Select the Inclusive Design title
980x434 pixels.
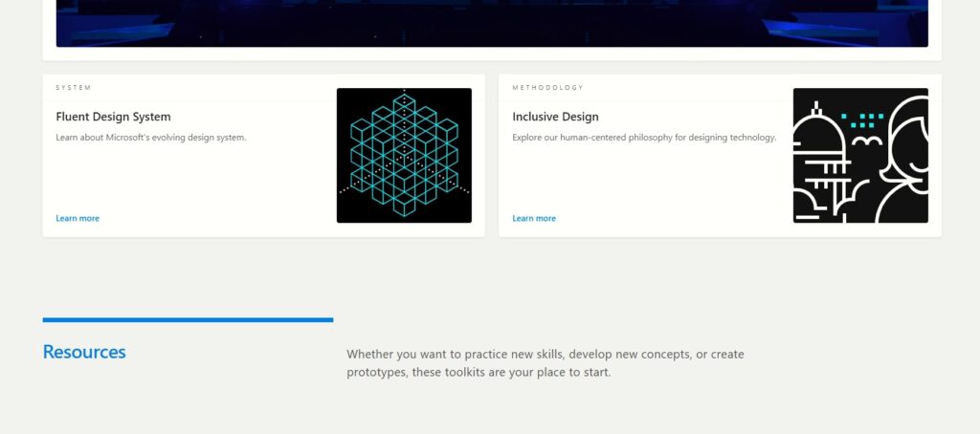pyautogui.click(x=556, y=117)
